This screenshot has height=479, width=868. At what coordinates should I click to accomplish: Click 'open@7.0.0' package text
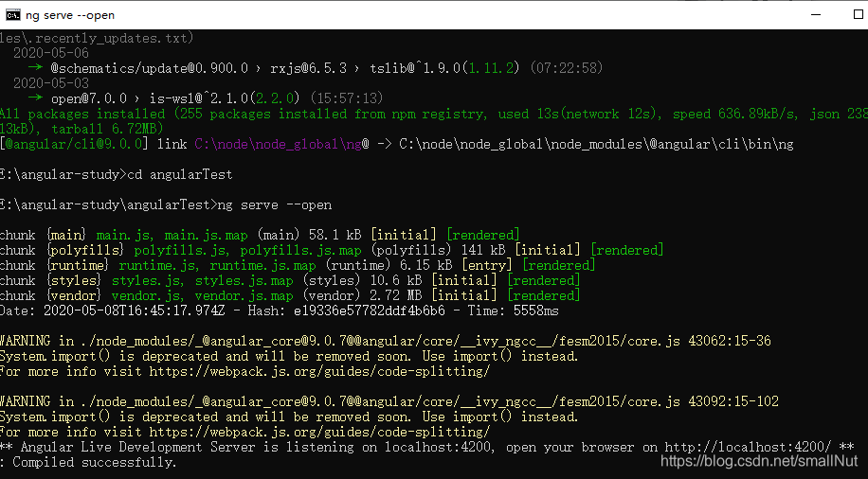coord(88,98)
